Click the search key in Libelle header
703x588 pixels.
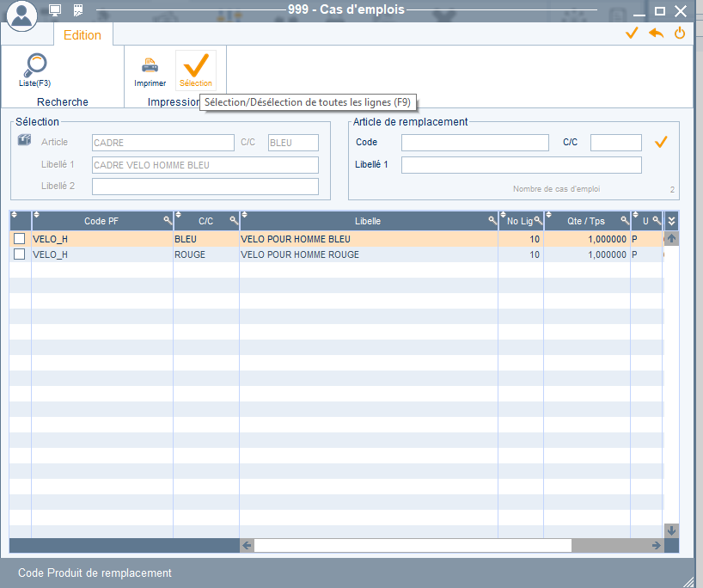(x=492, y=220)
